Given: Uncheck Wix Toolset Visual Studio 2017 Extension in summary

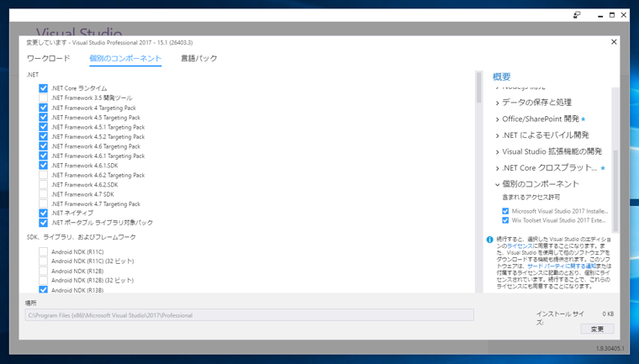Looking at the screenshot, I should (x=505, y=220).
